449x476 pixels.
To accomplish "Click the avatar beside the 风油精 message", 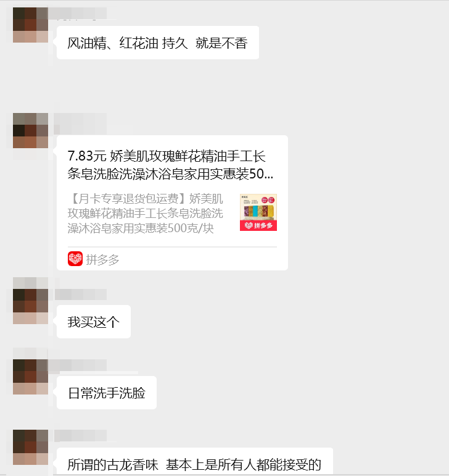I will 30,25.
